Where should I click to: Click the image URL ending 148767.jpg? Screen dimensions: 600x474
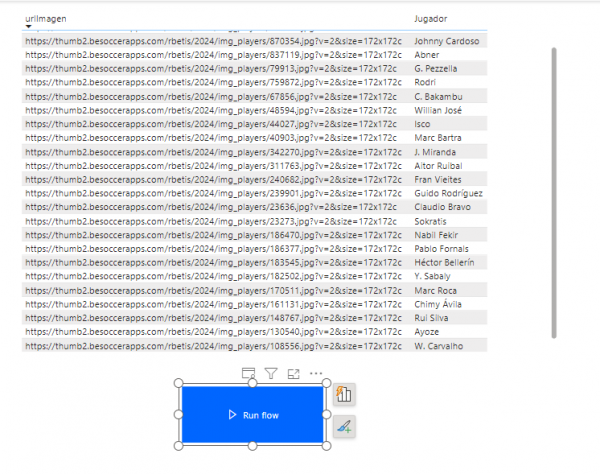click(214, 318)
